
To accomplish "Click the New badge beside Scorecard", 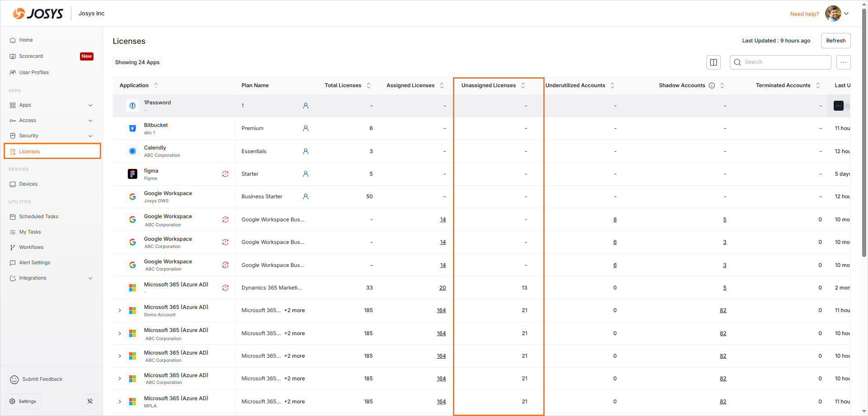I will [87, 56].
